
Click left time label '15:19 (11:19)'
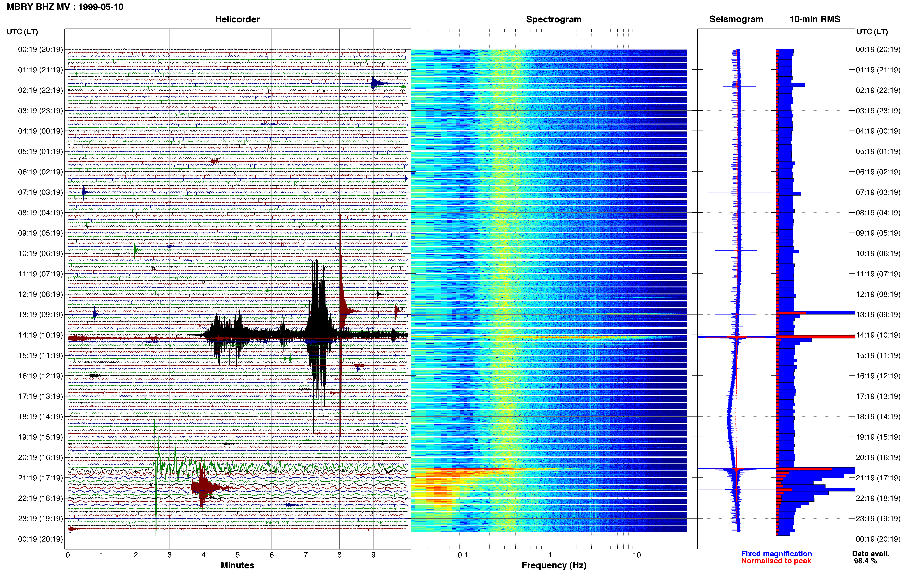(x=41, y=356)
